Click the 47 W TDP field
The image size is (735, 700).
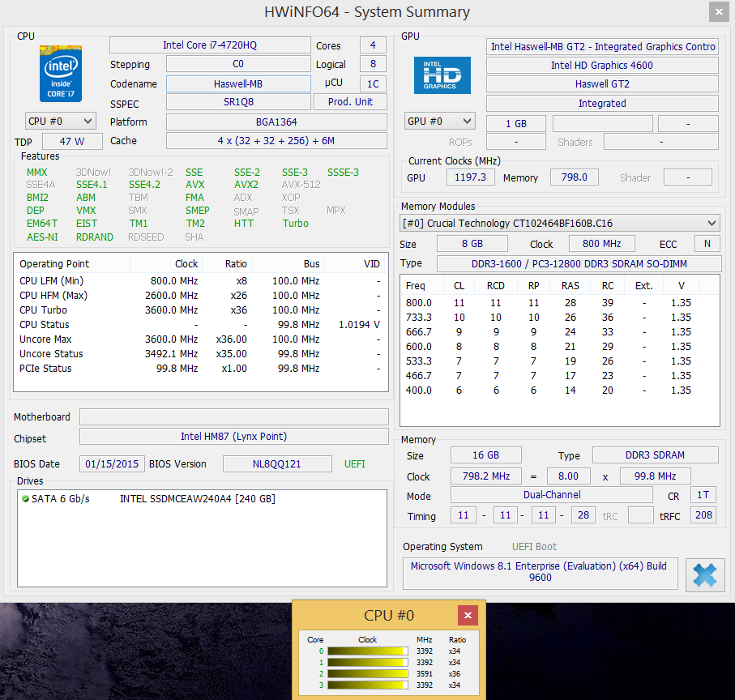click(x=72, y=141)
